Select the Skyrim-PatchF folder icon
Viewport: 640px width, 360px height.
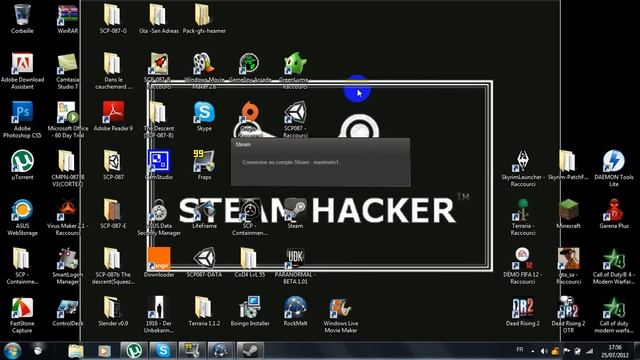pyautogui.click(x=568, y=165)
